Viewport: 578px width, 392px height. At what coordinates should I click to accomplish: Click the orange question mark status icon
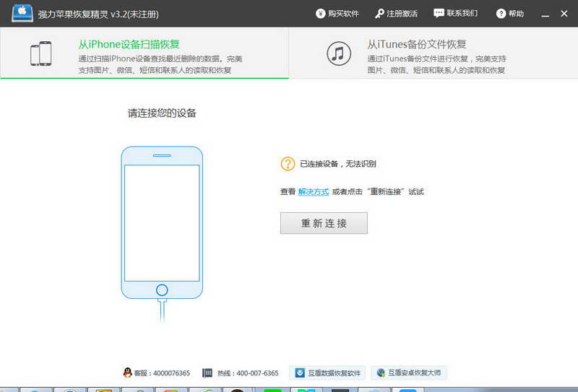point(288,164)
